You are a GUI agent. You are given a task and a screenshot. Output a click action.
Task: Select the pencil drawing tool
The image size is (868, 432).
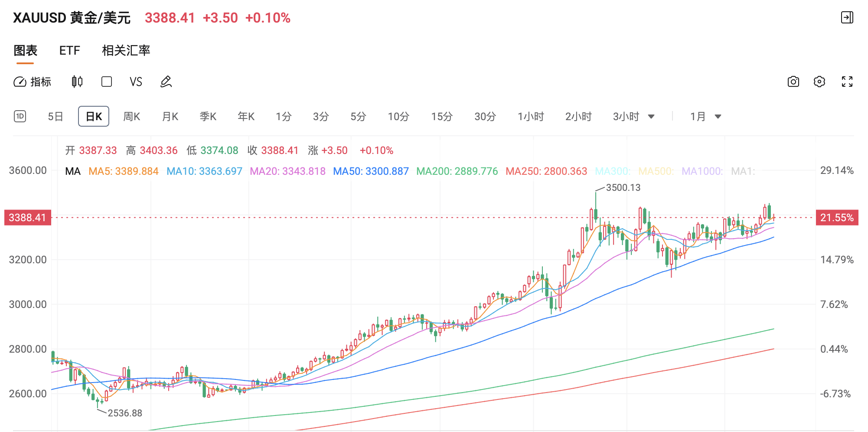click(166, 82)
